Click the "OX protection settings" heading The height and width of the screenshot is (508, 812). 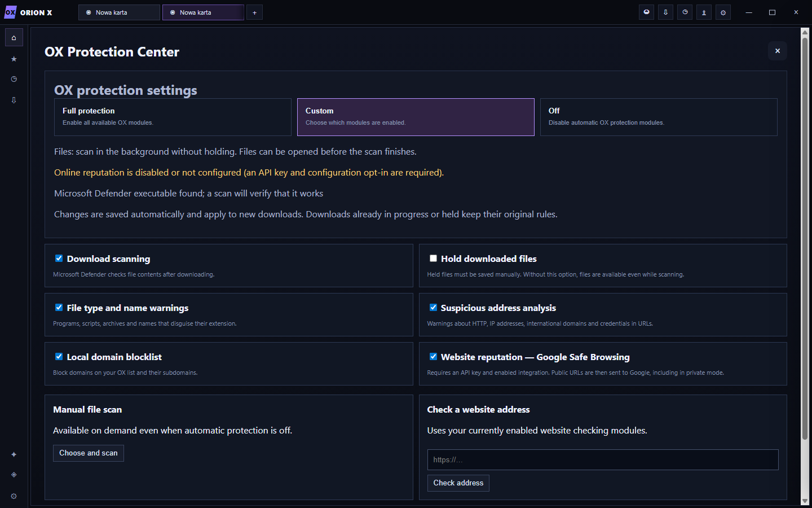click(x=126, y=90)
